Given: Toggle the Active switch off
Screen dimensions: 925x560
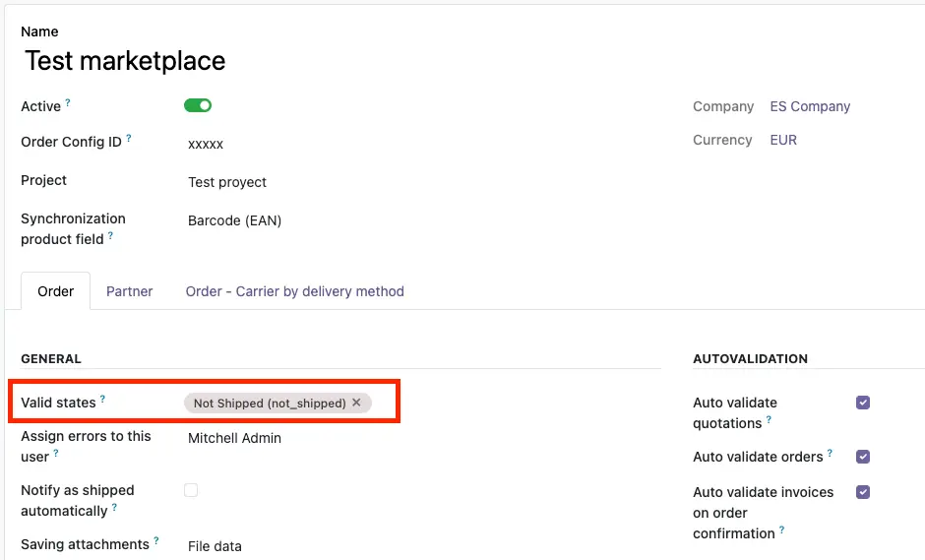Looking at the screenshot, I should (x=198, y=105).
